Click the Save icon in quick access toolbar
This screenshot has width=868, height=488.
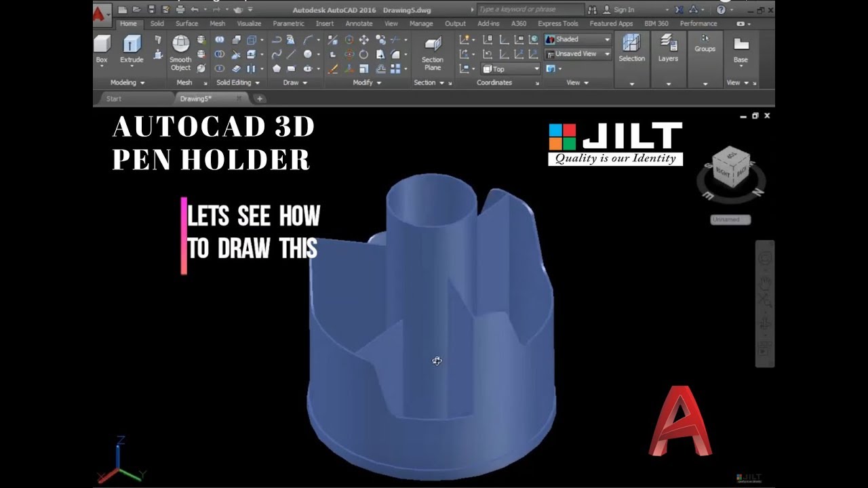[x=151, y=10]
